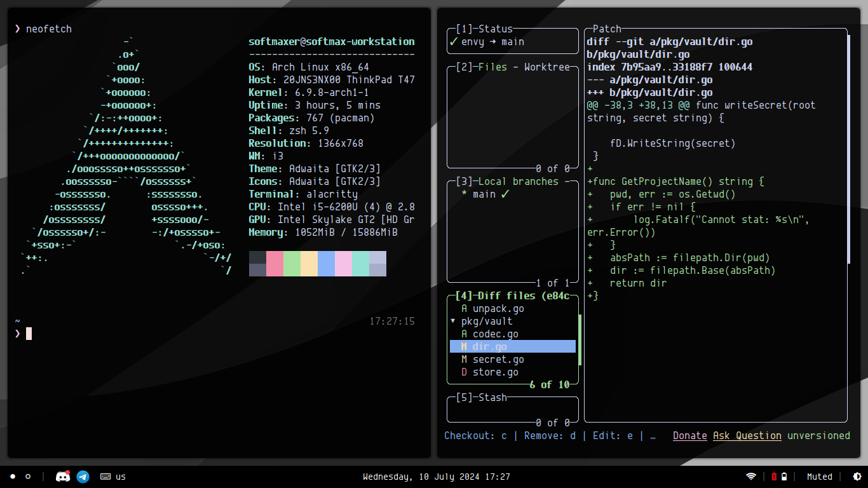This screenshot has width=868, height=488.
Task: Click 'softmaxer@softmax-workstation' header in terminal
Action: [x=332, y=42]
